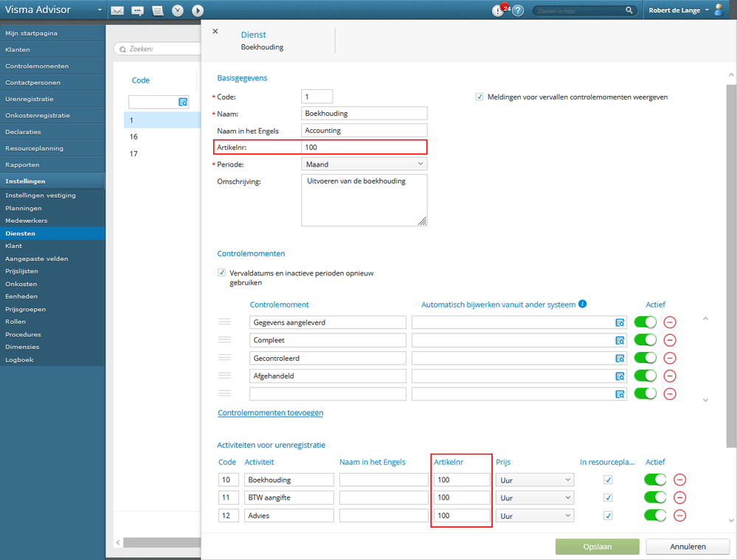
Task: Open notifications alert icon with badge 24
Action: pos(499,10)
